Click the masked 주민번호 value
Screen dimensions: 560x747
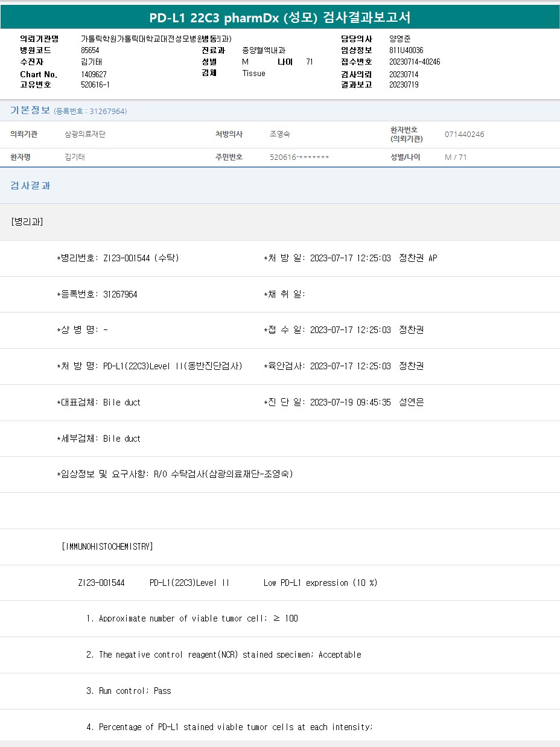[299, 157]
